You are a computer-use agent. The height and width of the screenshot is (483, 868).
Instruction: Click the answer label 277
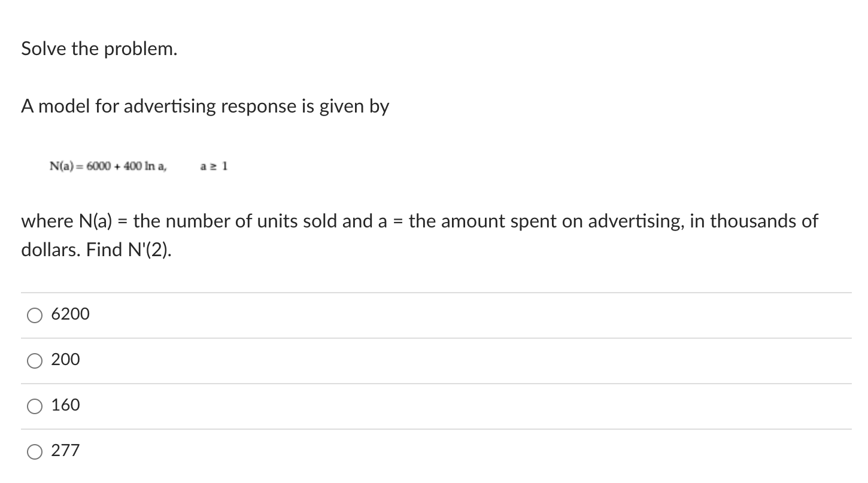click(x=65, y=451)
